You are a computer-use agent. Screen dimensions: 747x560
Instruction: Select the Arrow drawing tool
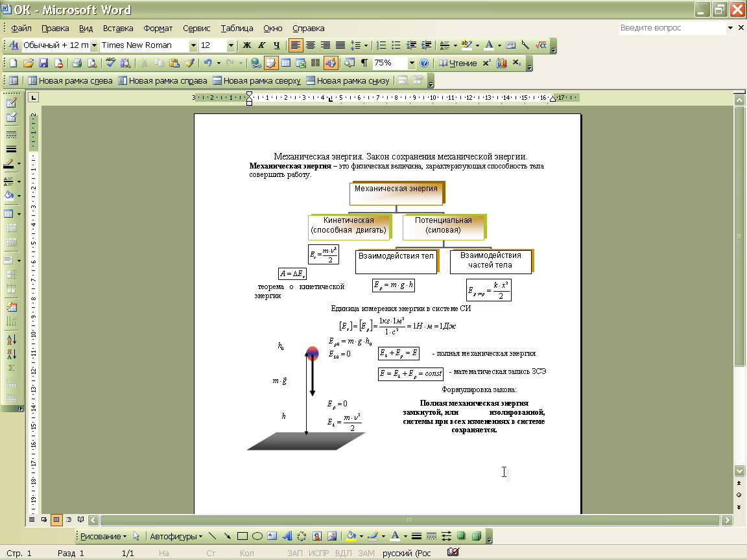(x=227, y=536)
